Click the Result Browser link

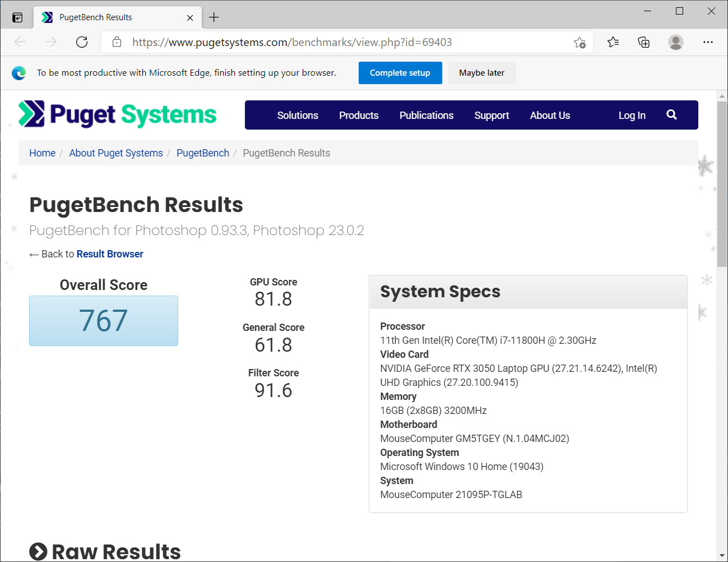tap(110, 254)
